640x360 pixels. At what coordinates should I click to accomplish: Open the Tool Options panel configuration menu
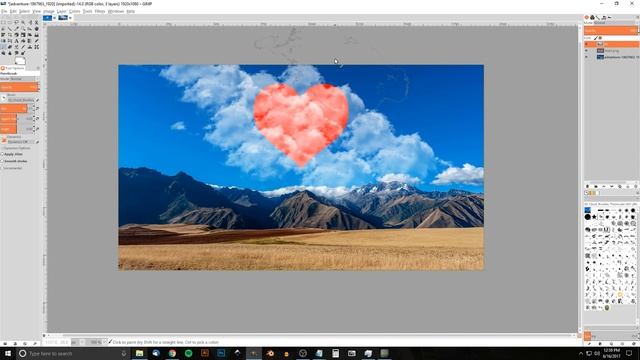click(38, 68)
